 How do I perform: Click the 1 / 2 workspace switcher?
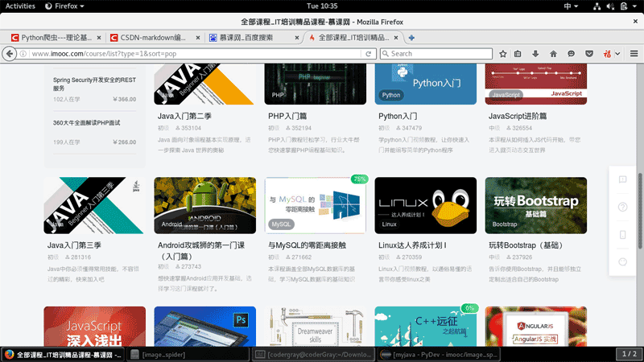point(630,354)
